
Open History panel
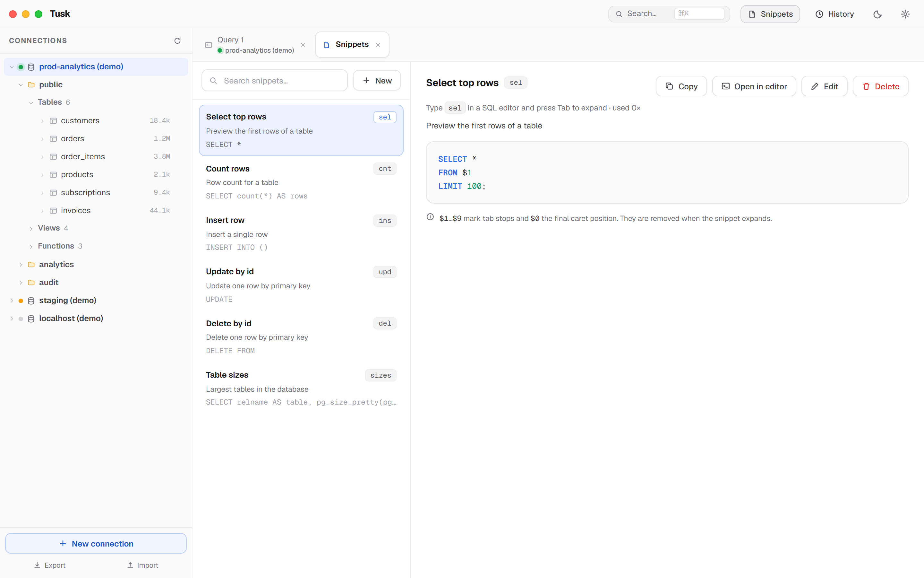tap(835, 14)
